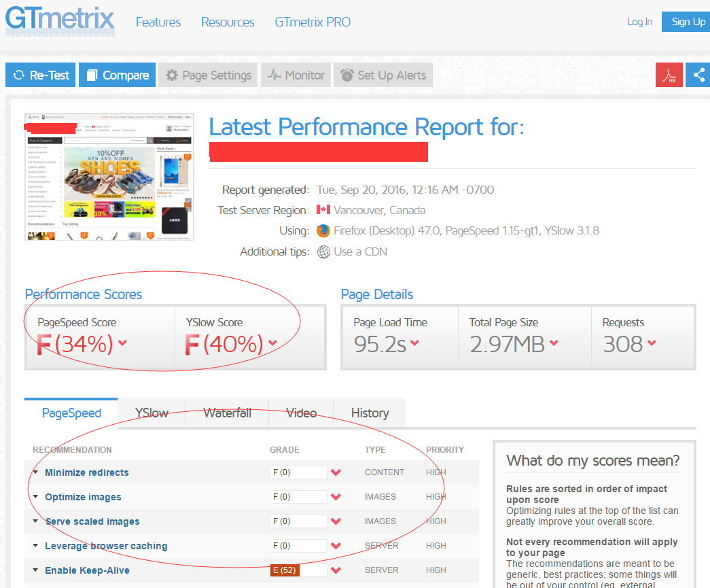Click the Firefox browser icon
Viewport: 710px width, 588px height.
coord(323,230)
